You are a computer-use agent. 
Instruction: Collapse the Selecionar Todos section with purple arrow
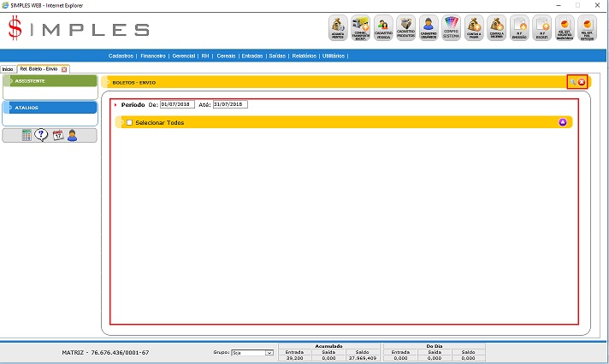562,122
